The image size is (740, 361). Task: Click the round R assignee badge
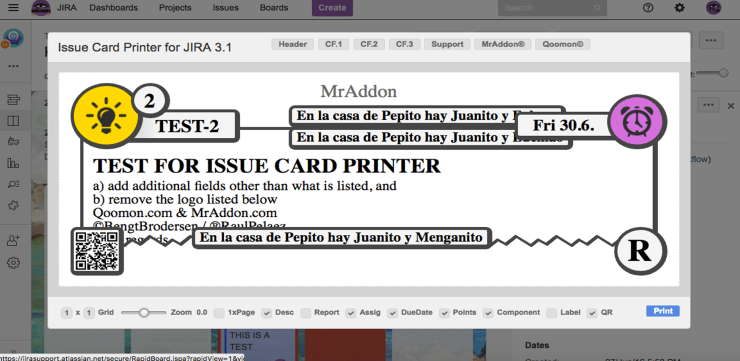tap(640, 252)
